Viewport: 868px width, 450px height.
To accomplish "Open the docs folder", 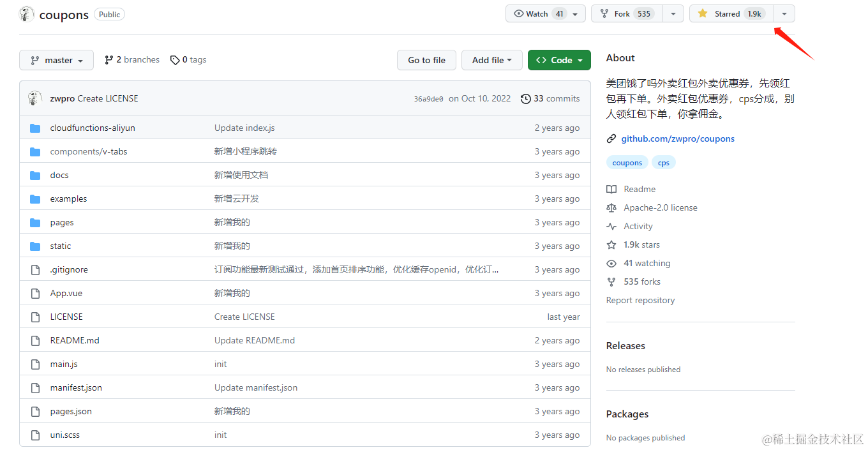I will coord(59,176).
